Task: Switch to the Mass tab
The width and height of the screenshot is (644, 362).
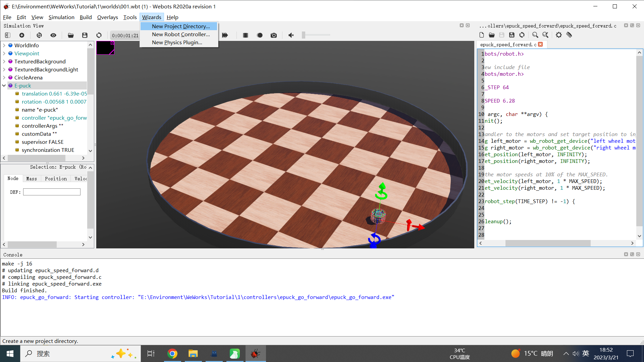Action: pos(32,179)
